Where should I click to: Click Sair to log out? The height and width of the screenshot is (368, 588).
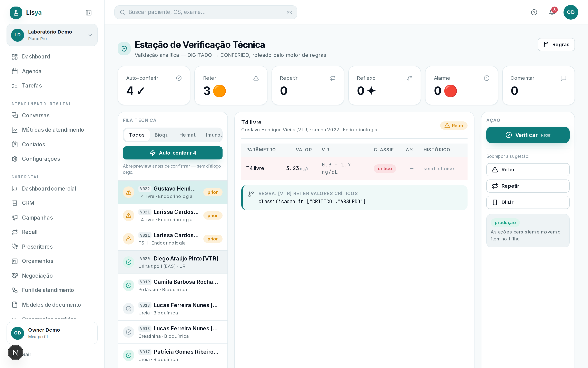click(27, 354)
